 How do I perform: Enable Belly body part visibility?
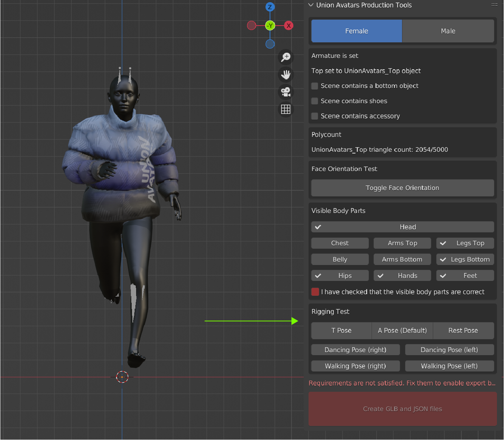pos(340,260)
